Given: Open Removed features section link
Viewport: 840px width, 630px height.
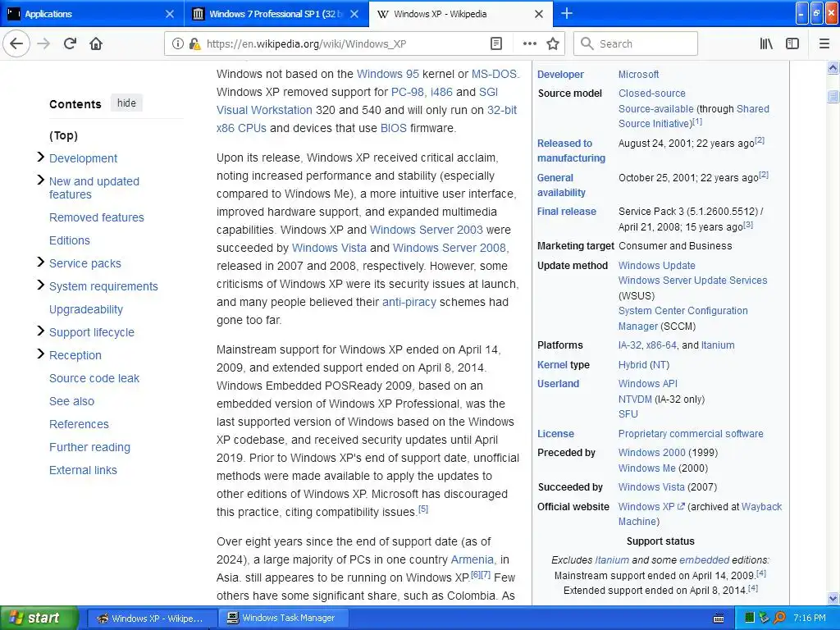Looking at the screenshot, I should pos(97,217).
